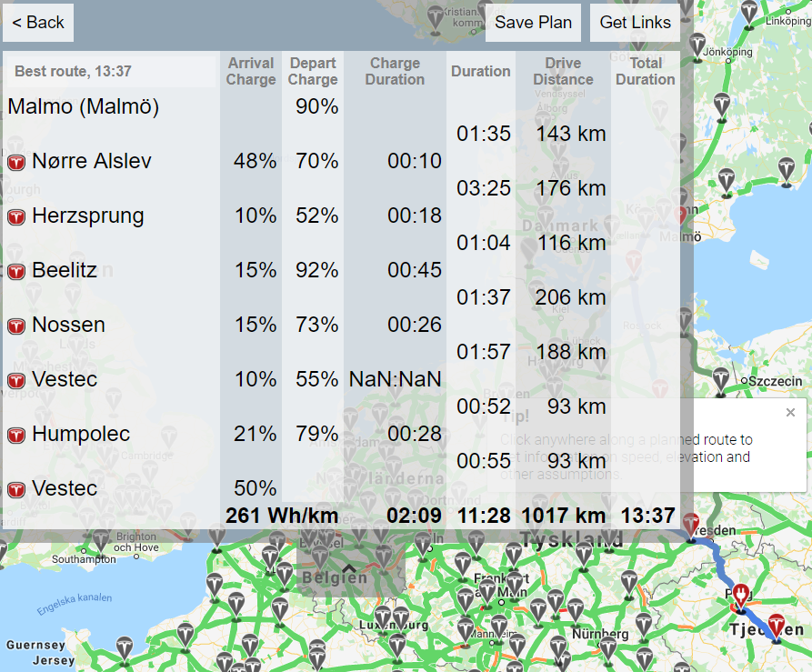Go back using the Back button
Viewport: 812px width, 672px height.
38,23
